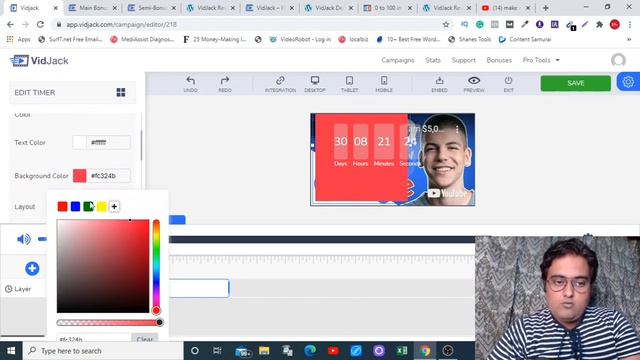The width and height of the screenshot is (640, 360).
Task: Switch to Main Bonus tab
Action: 93,8
